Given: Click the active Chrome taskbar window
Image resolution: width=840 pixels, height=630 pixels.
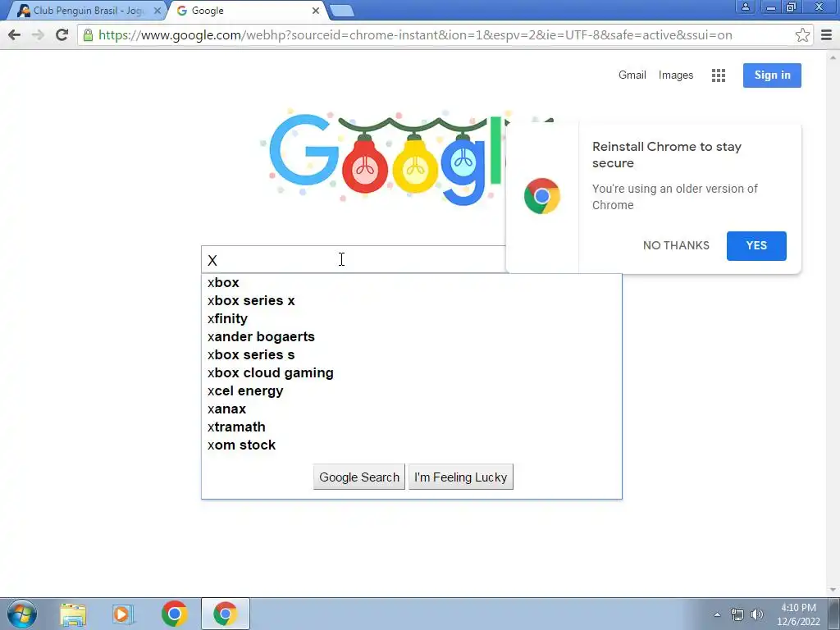Looking at the screenshot, I should pos(225,614).
